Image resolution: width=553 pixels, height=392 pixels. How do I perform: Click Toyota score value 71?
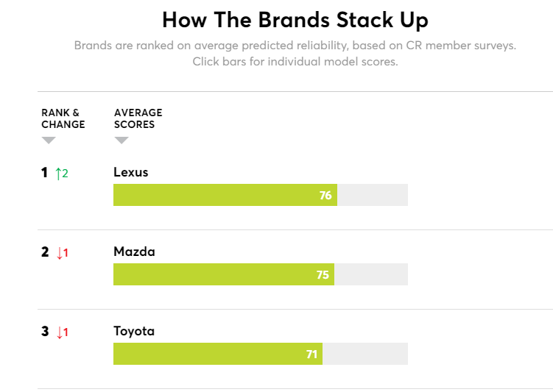pos(311,354)
